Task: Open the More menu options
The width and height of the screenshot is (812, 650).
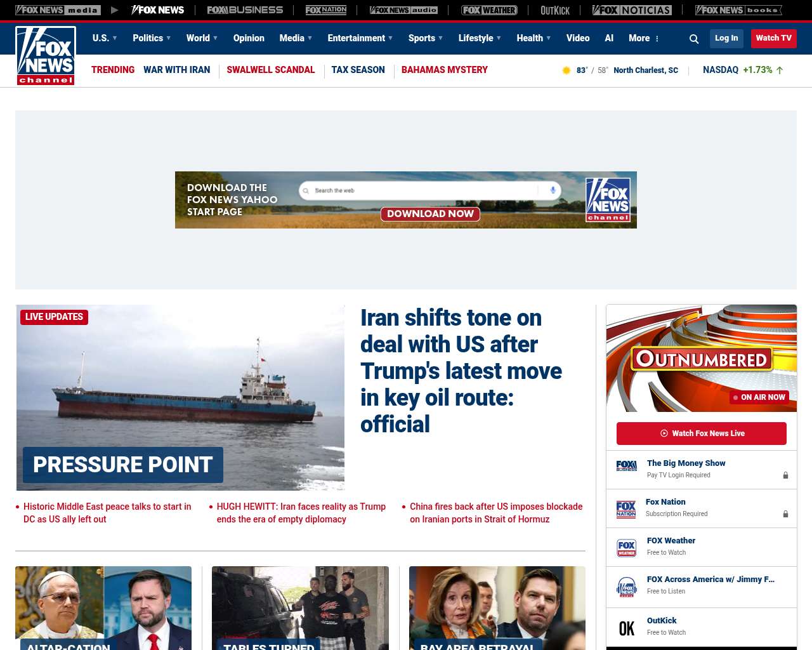Action: coord(644,38)
